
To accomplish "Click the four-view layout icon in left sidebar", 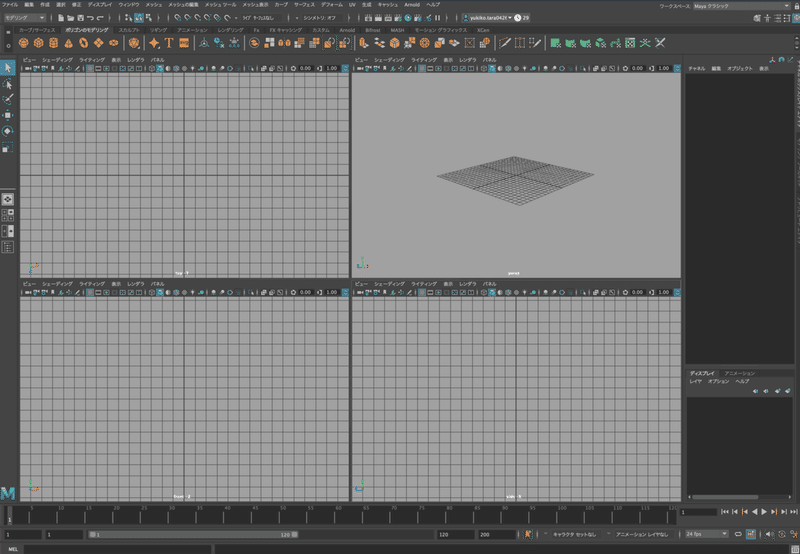I will click(x=8, y=215).
